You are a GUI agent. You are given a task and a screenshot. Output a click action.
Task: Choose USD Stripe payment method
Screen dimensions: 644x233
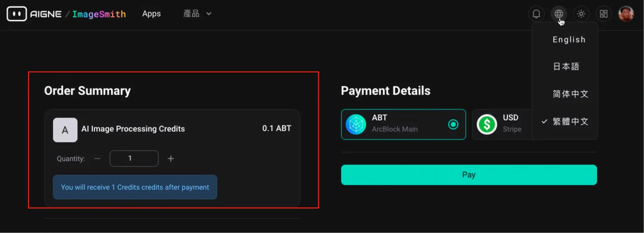click(502, 124)
